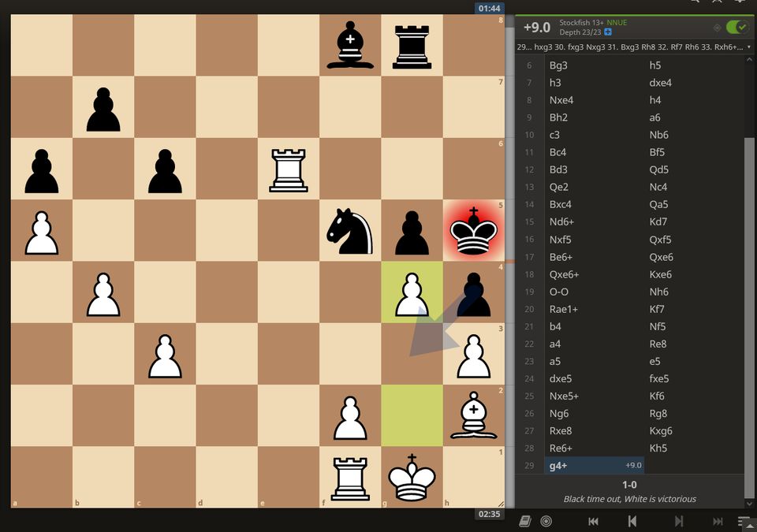Viewport: 757px width, 532px height.
Task: Click scrollbar down arrow in move list
Action: tap(748, 503)
